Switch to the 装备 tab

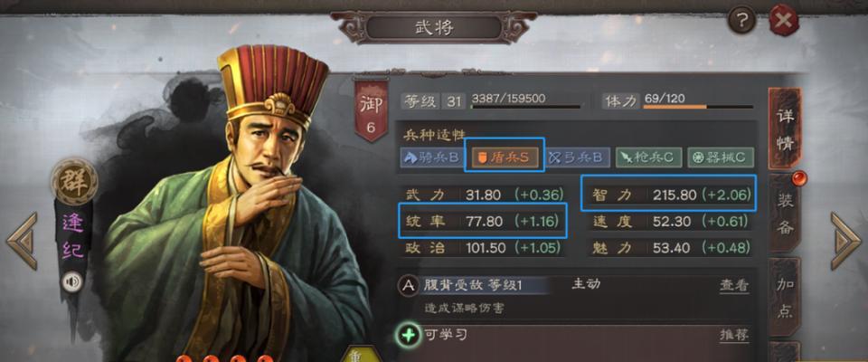[785, 214]
